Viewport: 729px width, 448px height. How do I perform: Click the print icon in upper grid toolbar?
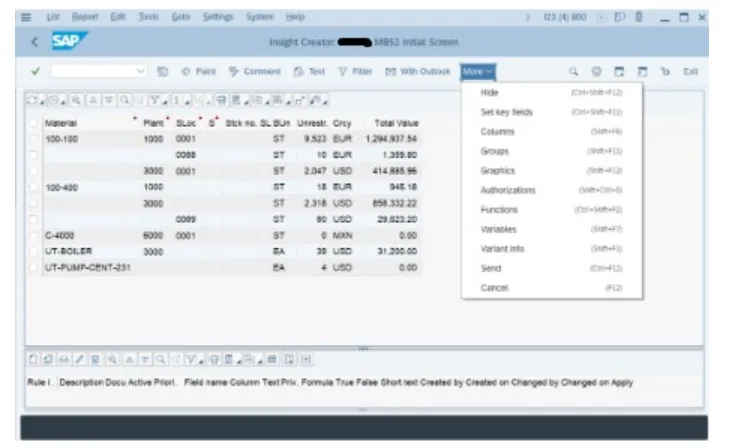click(221, 100)
